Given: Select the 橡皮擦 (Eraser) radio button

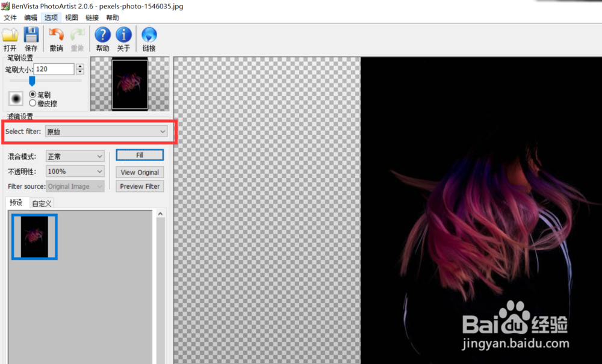Looking at the screenshot, I should pos(33,103).
